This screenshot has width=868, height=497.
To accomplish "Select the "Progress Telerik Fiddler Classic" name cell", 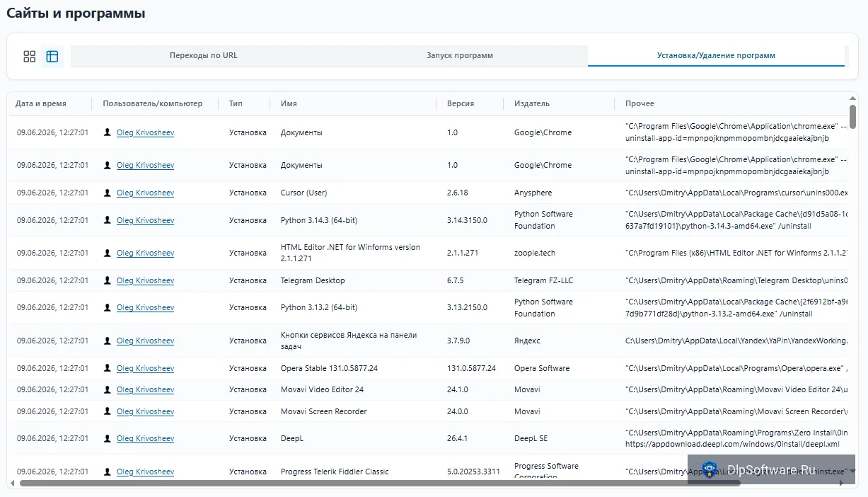I will (x=335, y=472).
